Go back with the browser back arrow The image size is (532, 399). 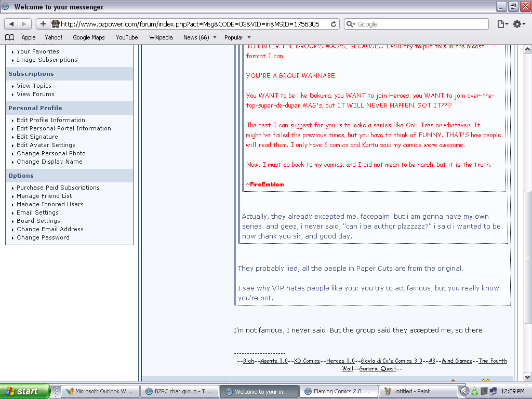tap(11, 24)
